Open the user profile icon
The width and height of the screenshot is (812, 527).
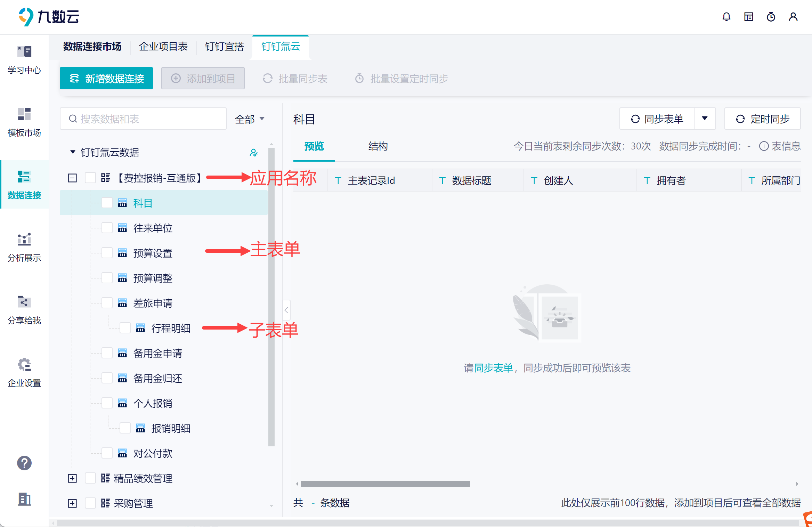point(793,17)
